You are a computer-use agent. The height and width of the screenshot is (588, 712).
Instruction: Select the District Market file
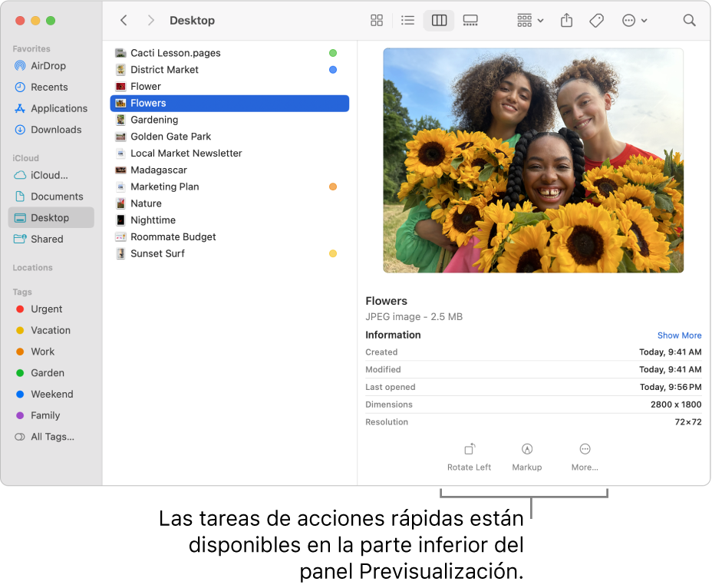tap(229, 70)
